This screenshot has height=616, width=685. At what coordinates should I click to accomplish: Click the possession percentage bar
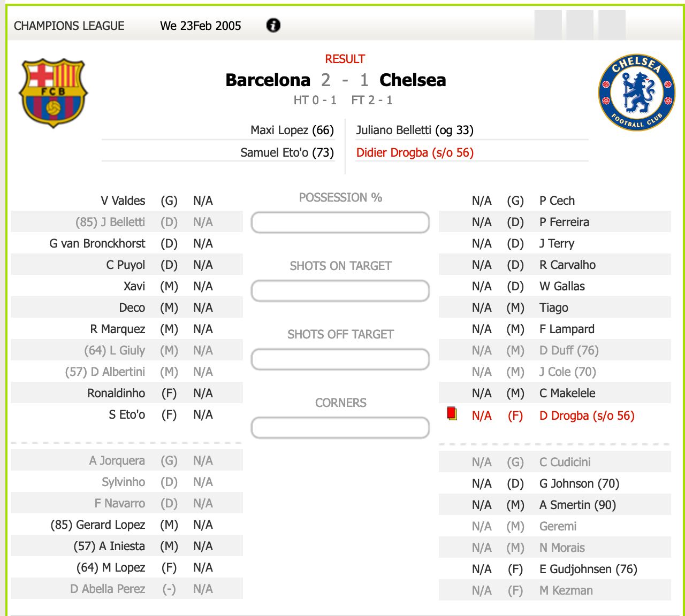[x=340, y=222]
